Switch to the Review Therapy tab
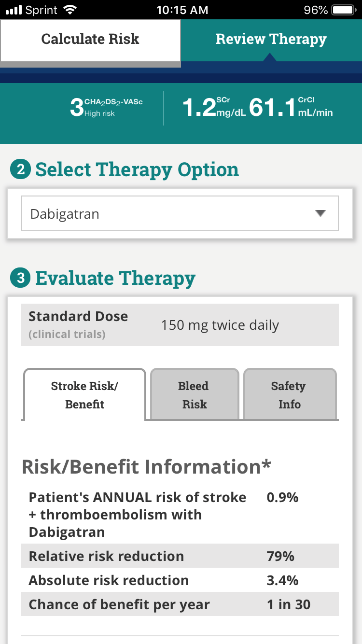 click(x=271, y=40)
